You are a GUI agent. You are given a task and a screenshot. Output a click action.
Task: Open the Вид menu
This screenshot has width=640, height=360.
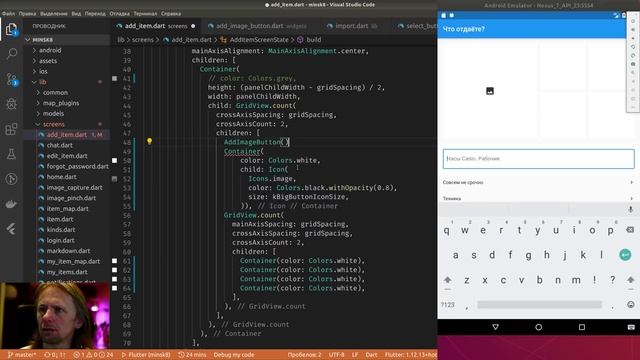pos(76,13)
